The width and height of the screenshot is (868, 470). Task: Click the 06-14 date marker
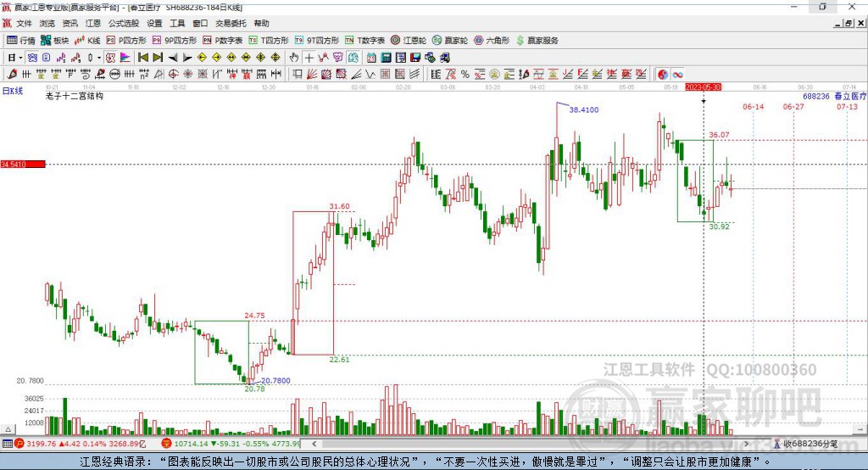(753, 106)
